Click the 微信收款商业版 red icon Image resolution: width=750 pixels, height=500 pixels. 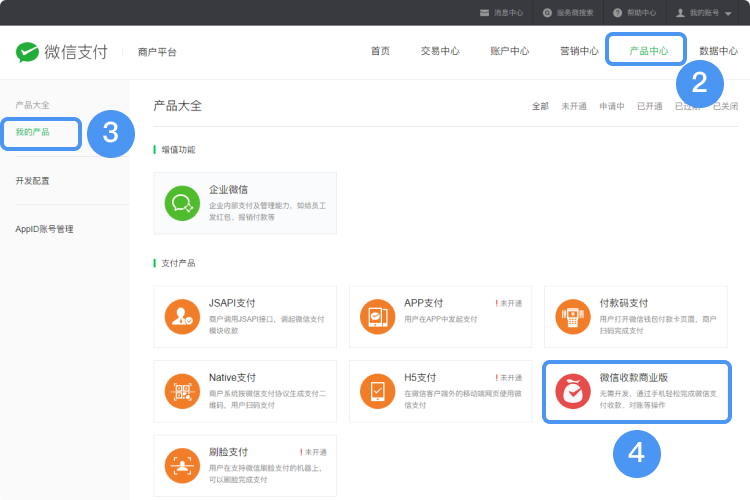point(573,393)
